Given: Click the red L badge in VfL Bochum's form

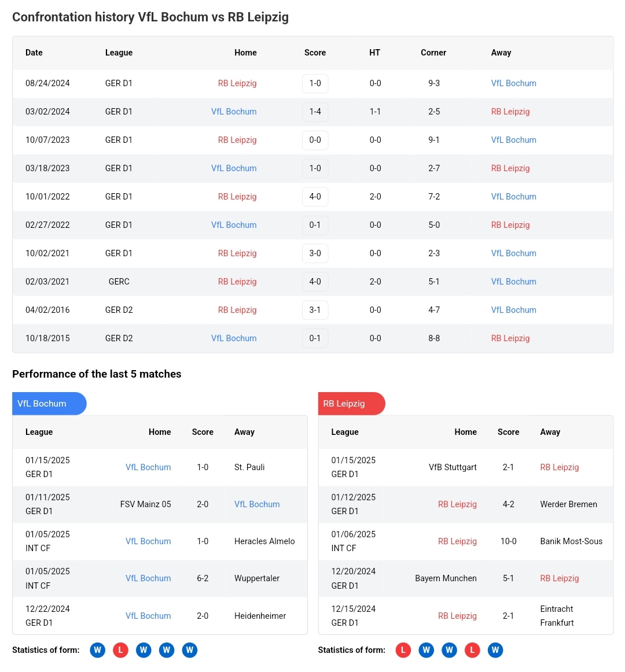Looking at the screenshot, I should click(x=120, y=650).
